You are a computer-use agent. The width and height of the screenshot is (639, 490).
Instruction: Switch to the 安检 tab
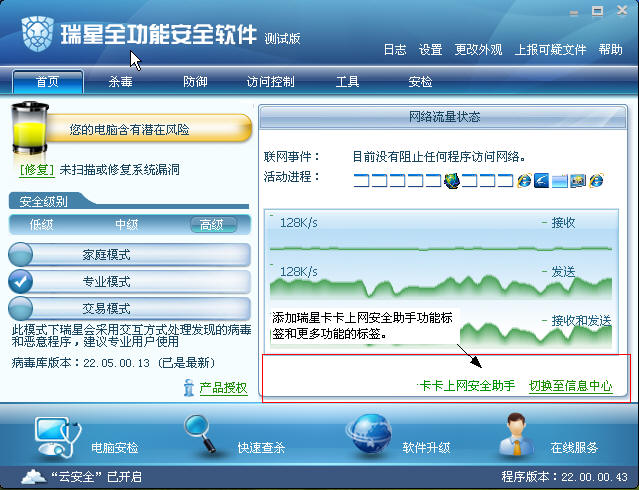pyautogui.click(x=420, y=82)
